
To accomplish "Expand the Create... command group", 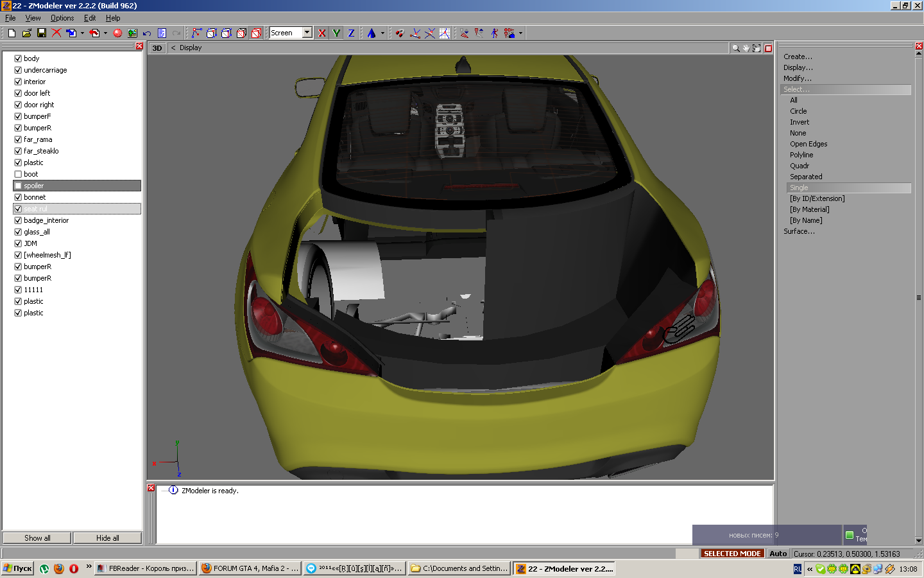I will pyautogui.click(x=798, y=57).
